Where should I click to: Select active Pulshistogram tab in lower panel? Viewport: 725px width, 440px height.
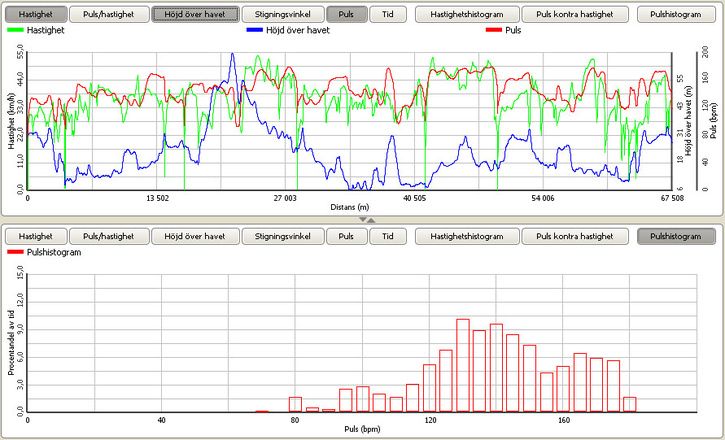(x=676, y=236)
